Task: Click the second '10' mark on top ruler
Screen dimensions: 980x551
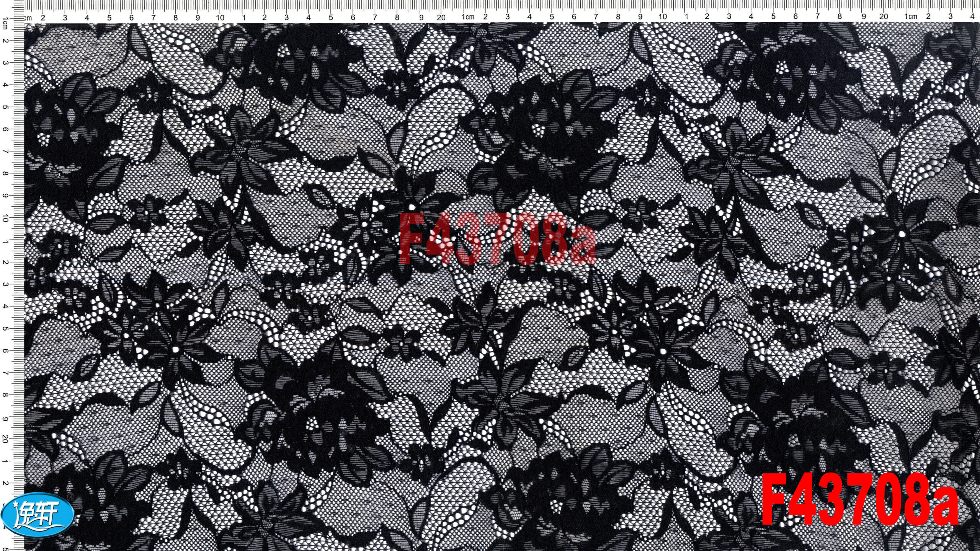Action: click(662, 17)
